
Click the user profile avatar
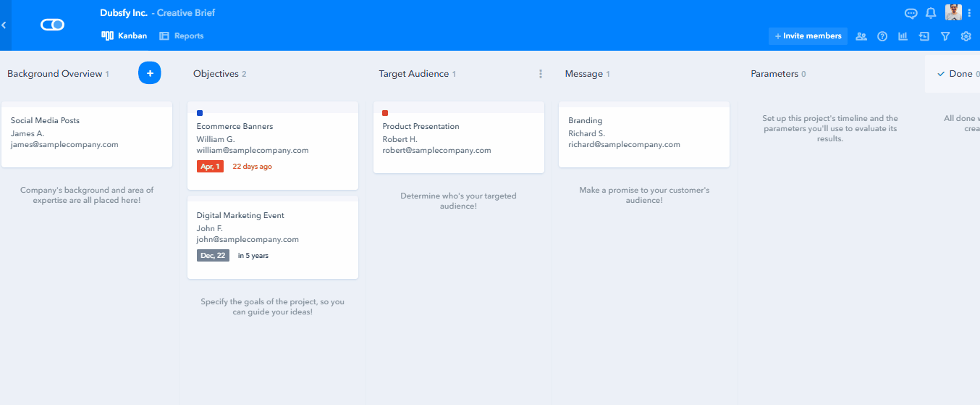tap(953, 12)
